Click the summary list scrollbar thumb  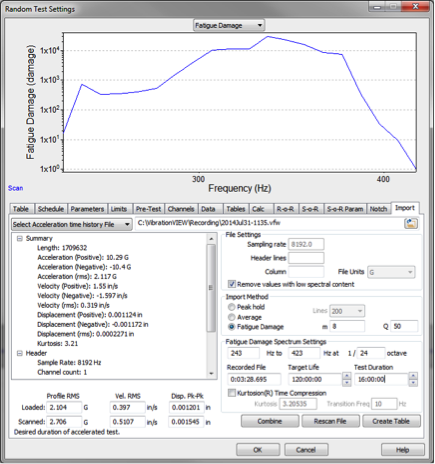(x=211, y=288)
